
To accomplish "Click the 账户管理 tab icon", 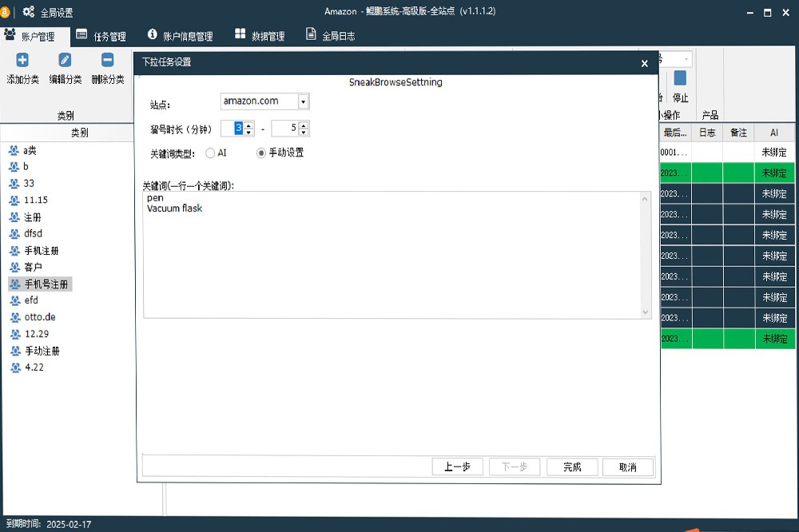I will click(10, 34).
